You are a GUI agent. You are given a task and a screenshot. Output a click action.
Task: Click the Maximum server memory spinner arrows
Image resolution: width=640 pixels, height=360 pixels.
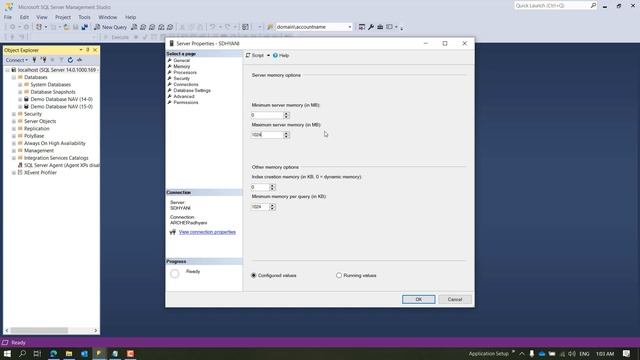tap(286, 135)
